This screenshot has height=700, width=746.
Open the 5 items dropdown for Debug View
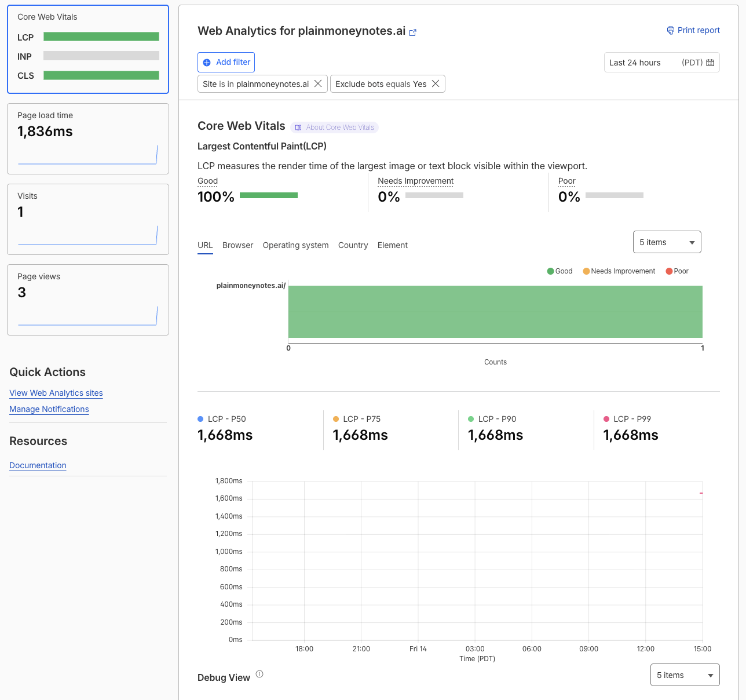(685, 675)
